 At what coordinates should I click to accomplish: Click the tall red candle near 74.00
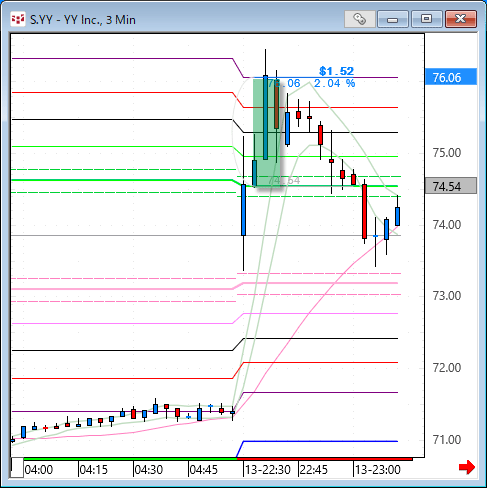pos(364,211)
